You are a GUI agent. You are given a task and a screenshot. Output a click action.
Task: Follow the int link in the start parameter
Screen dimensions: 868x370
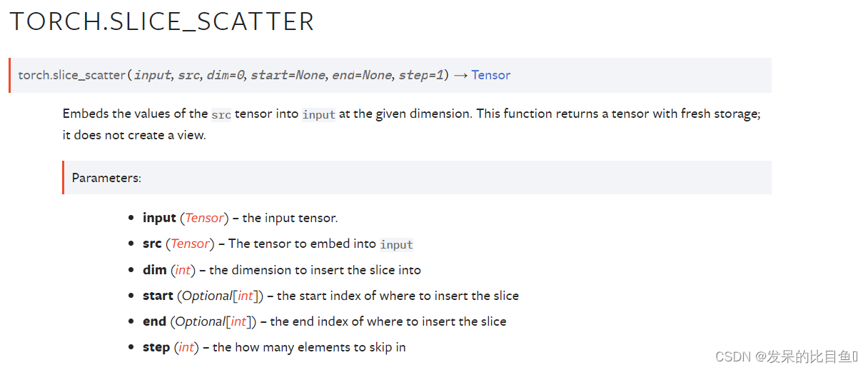(246, 296)
